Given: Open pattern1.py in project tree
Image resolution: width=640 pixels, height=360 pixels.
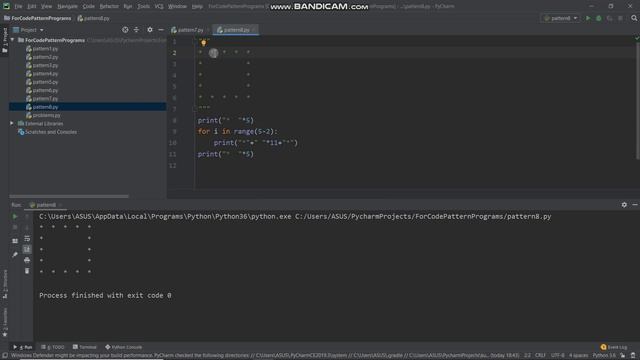Looking at the screenshot, I should click(x=42, y=49).
